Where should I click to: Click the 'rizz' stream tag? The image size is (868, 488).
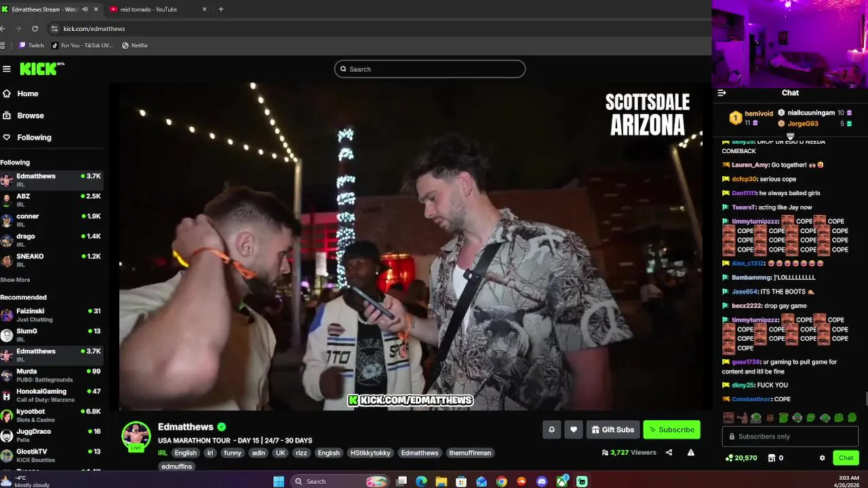300,453
